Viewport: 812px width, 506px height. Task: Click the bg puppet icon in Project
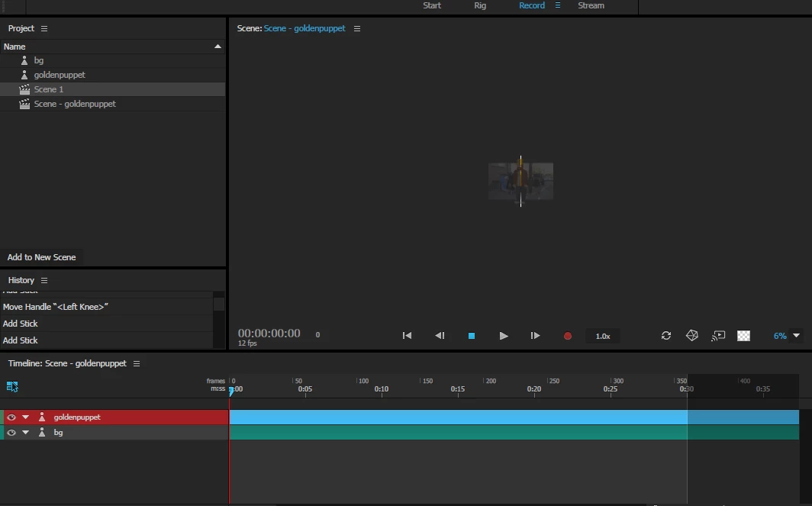point(24,60)
